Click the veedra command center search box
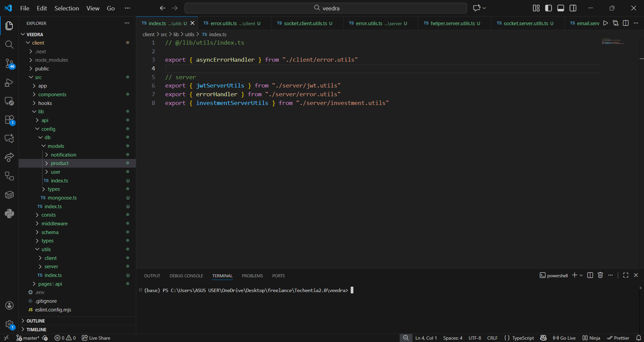 (326, 8)
